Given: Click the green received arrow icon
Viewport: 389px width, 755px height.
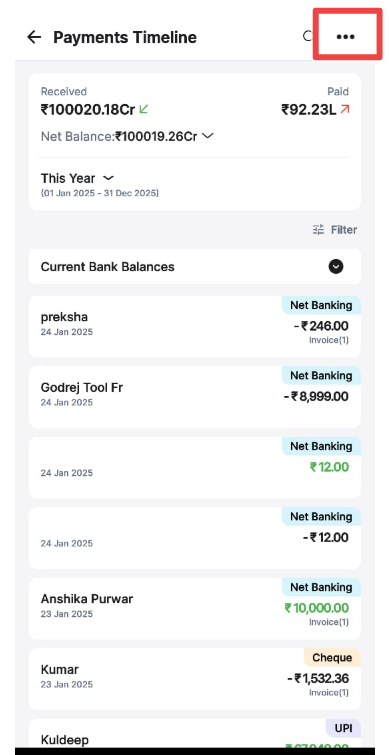Looking at the screenshot, I should pyautogui.click(x=143, y=110).
